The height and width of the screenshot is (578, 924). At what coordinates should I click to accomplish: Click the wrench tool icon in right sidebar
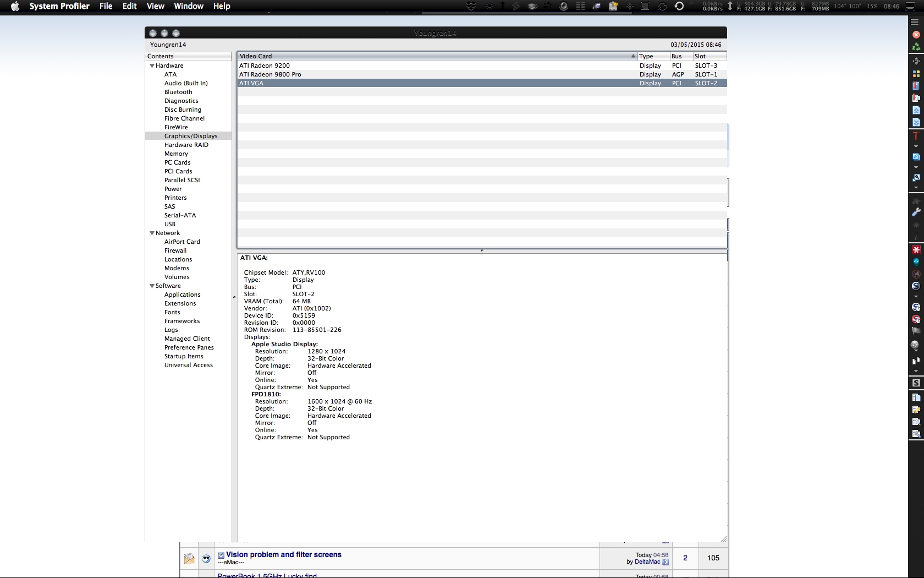pos(916,212)
